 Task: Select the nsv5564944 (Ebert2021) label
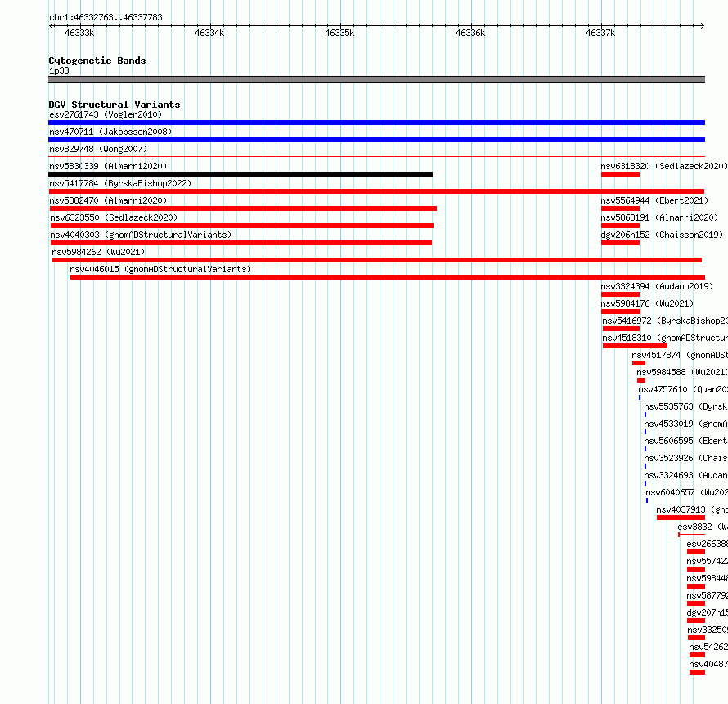[x=654, y=200]
